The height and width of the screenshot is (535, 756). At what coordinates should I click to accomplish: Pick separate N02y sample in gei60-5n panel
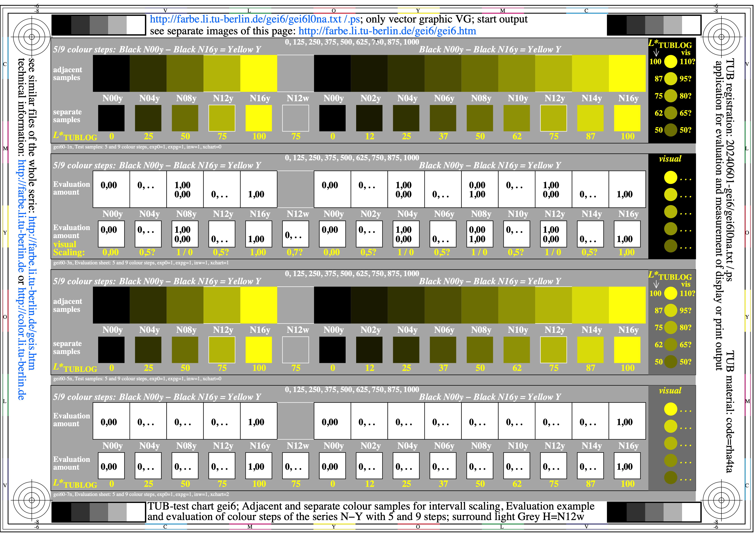tap(369, 350)
